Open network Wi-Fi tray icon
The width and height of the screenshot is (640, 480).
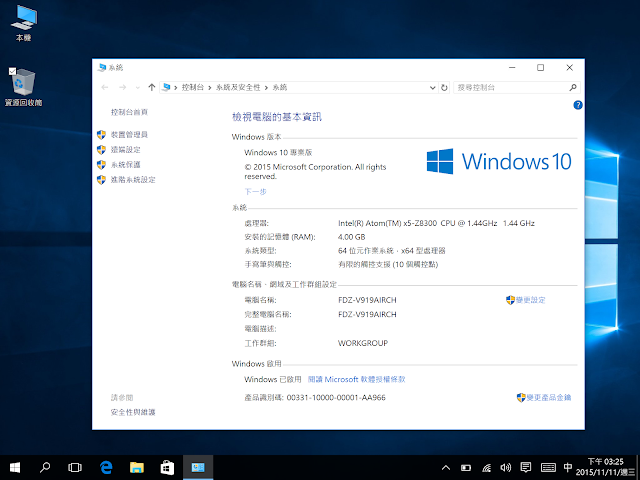coord(486,468)
